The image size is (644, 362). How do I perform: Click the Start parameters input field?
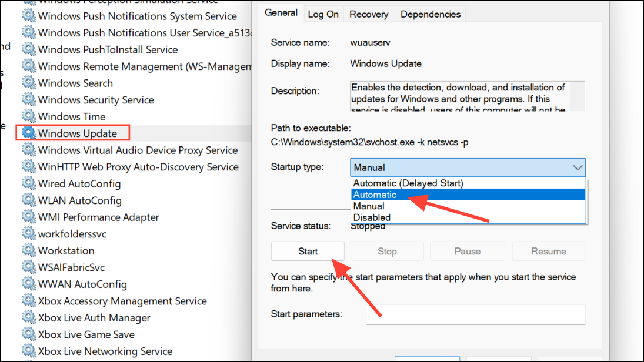pos(476,314)
